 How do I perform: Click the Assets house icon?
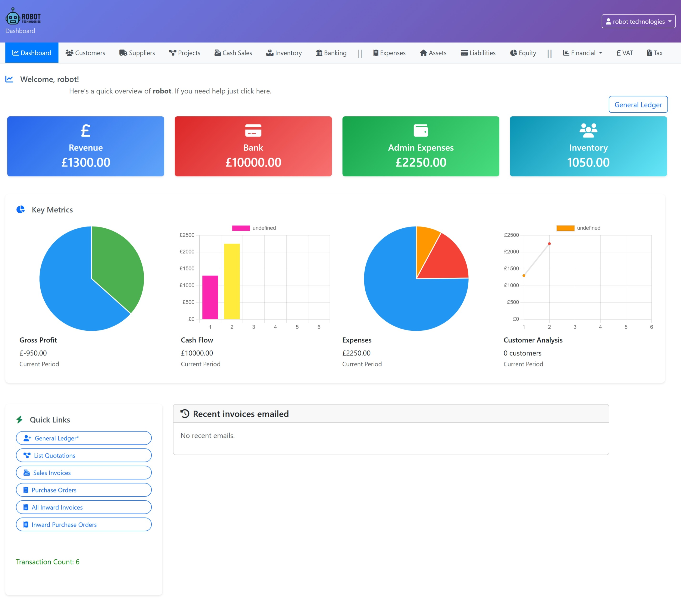[423, 53]
